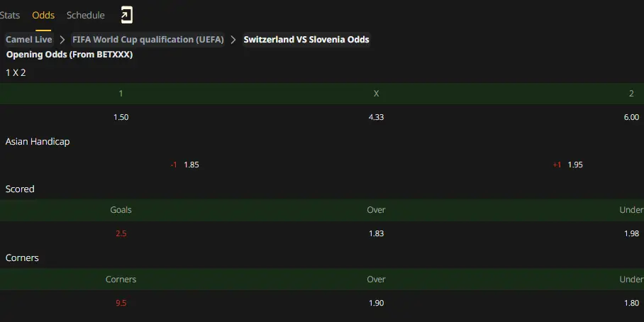Select away win odds 6.00
644x322 pixels.
631,117
